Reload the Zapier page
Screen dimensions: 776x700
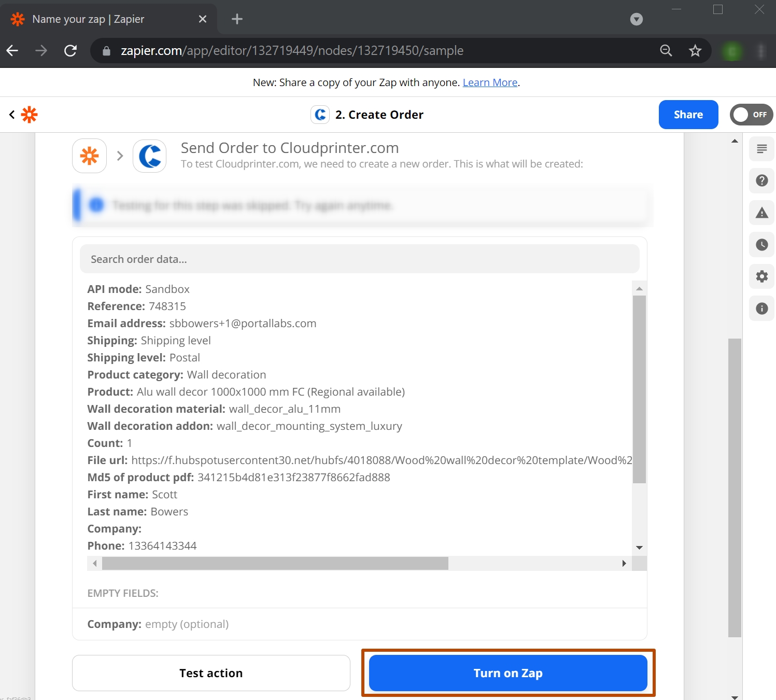pos(70,50)
